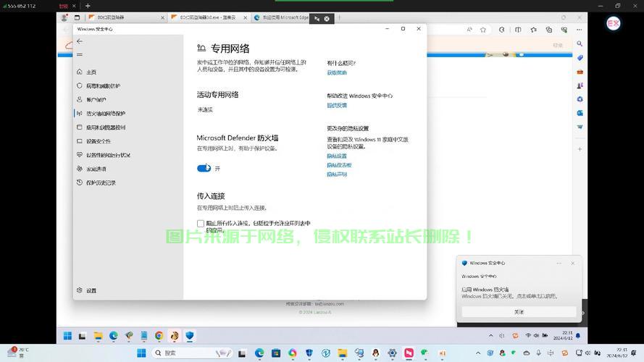Open Edge settings and more menu
Viewport: 644px width, 362px height.
(x=579, y=30)
